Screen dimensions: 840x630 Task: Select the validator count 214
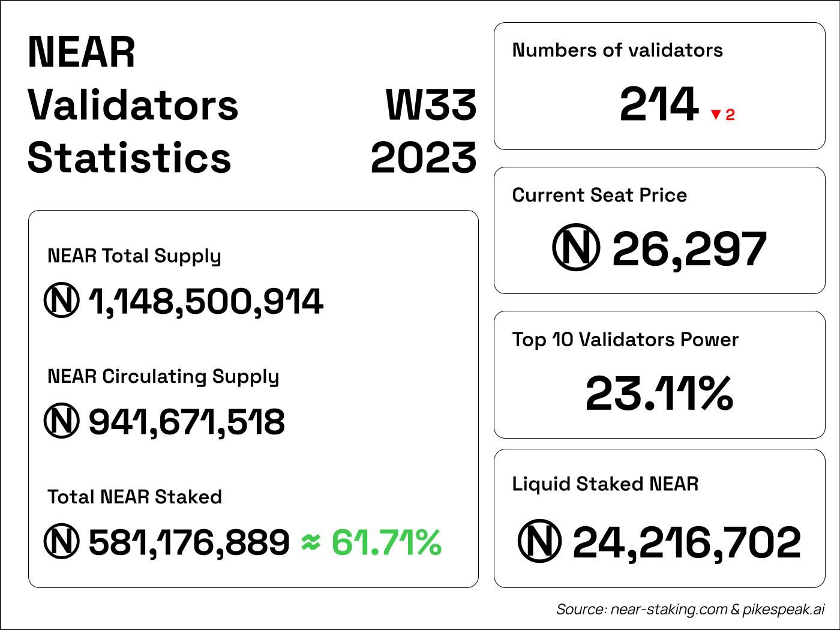click(658, 104)
